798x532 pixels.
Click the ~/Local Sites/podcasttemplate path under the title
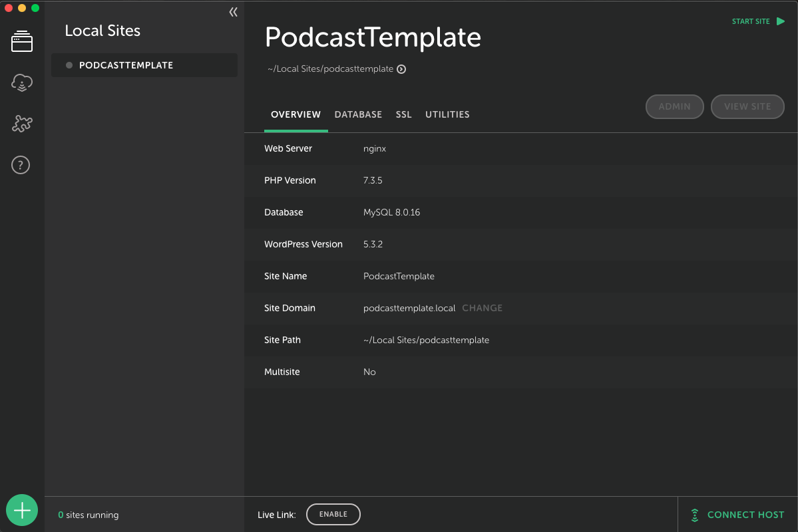(x=330, y=69)
